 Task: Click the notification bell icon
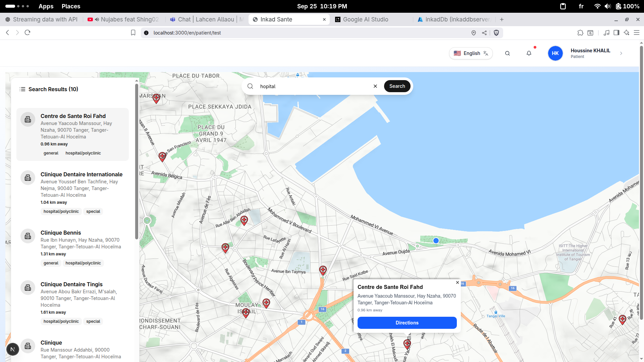coord(529,53)
